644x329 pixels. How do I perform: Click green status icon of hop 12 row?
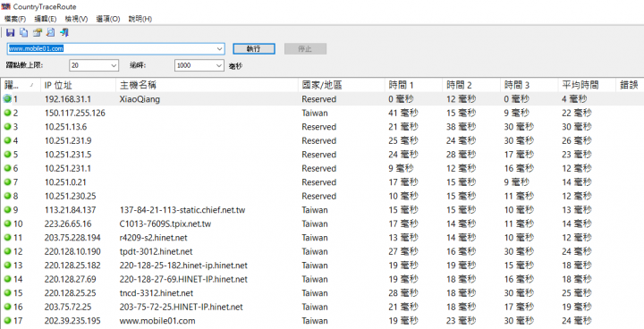click(7, 251)
